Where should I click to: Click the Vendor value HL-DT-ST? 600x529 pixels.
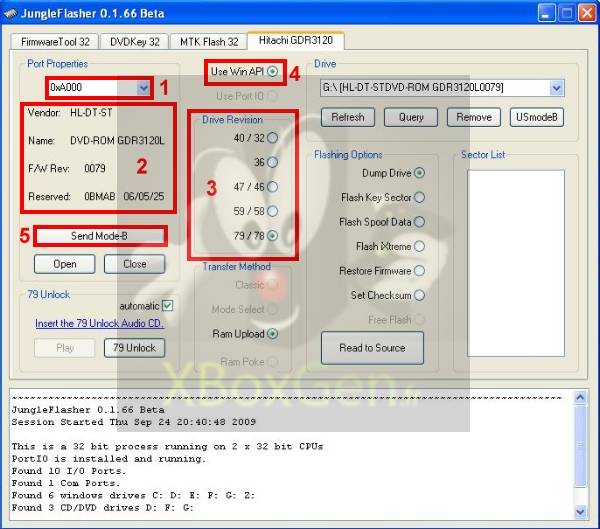pyautogui.click(x=91, y=113)
